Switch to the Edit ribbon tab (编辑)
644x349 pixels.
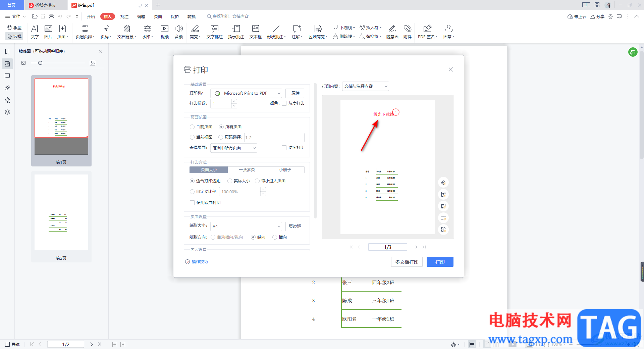click(141, 16)
